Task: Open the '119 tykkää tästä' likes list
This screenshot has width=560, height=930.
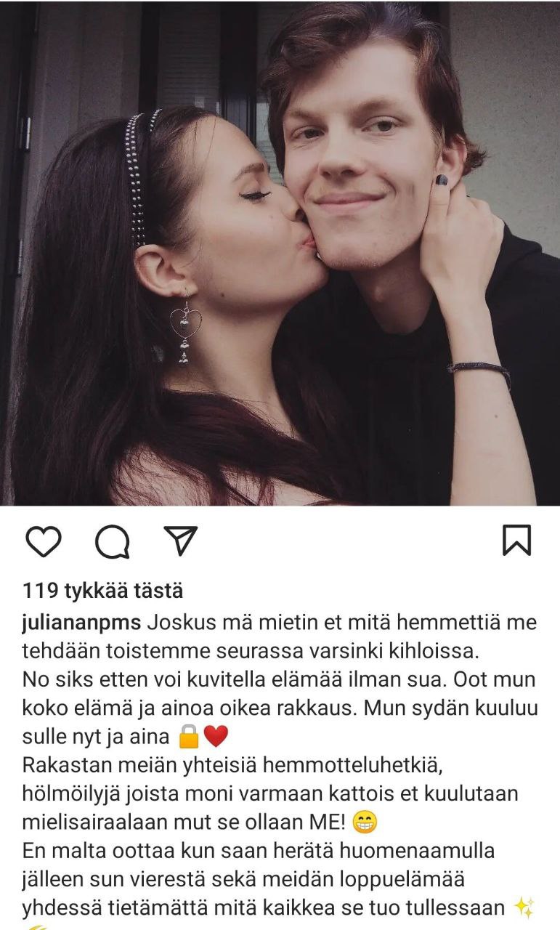Action: coord(102,591)
